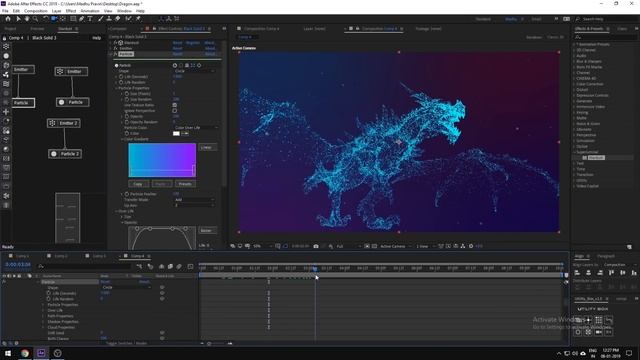Image resolution: width=640 pixels, height=360 pixels.
Task: Select the Puppet Pin tool
Action: click(x=138, y=19)
